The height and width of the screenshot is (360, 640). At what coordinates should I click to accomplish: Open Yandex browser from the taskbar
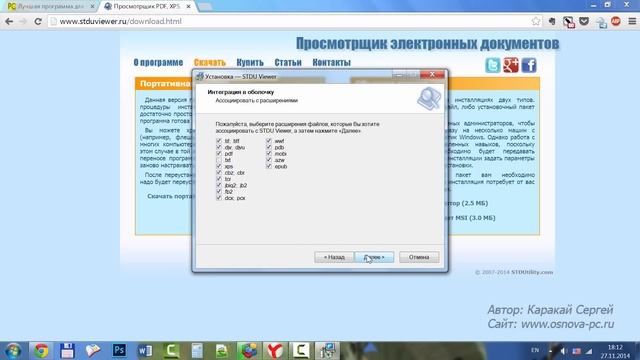275,351
